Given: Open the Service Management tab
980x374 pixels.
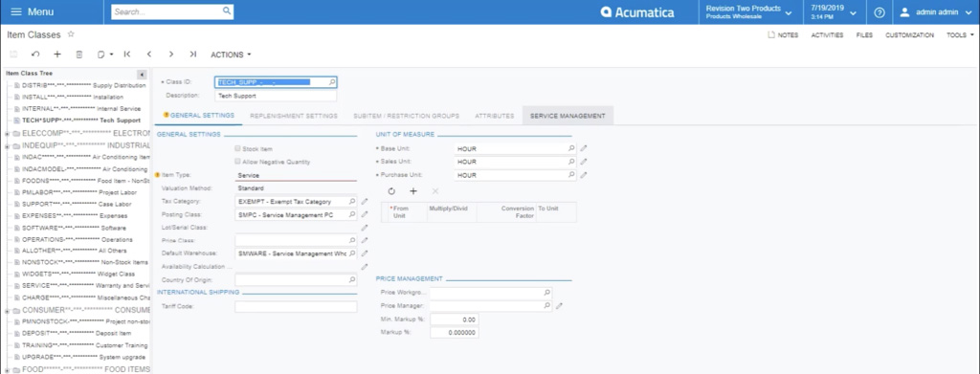Looking at the screenshot, I should 568,116.
